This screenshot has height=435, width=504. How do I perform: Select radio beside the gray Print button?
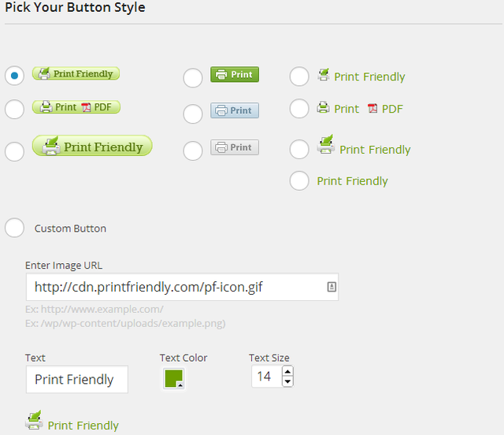(x=193, y=150)
